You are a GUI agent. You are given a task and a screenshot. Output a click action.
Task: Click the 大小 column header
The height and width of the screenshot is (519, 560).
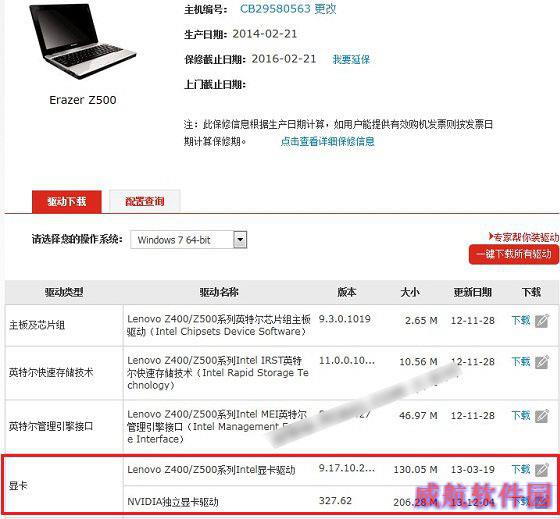[x=410, y=292]
